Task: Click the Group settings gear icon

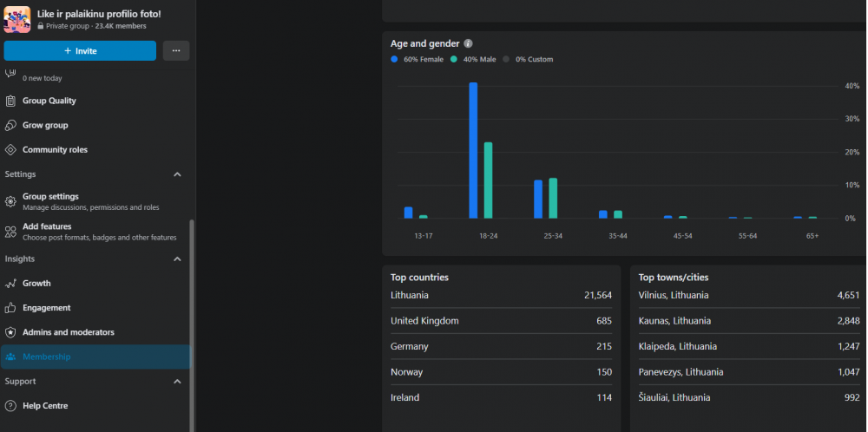Action: [10, 202]
